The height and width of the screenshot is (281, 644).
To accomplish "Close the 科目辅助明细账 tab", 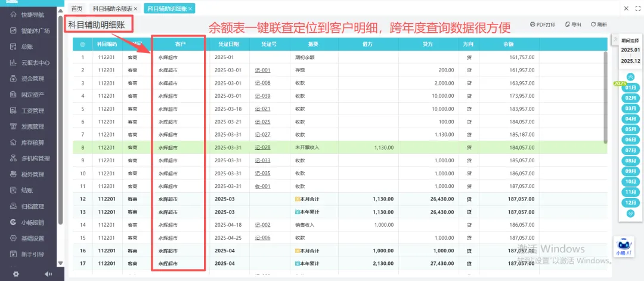I will [x=190, y=8].
